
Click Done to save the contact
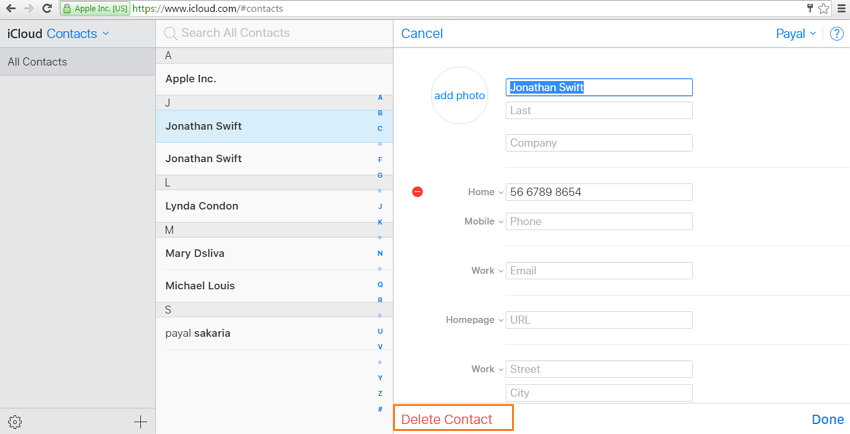click(827, 420)
